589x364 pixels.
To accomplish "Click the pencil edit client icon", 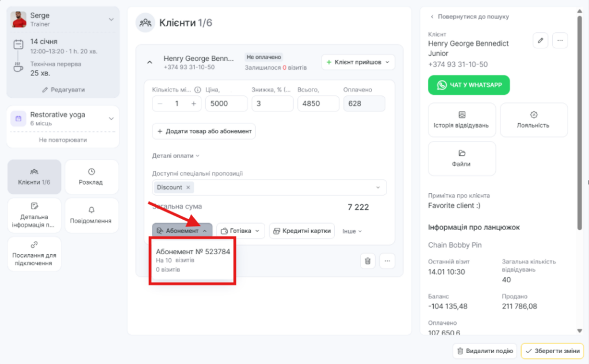I will point(540,40).
